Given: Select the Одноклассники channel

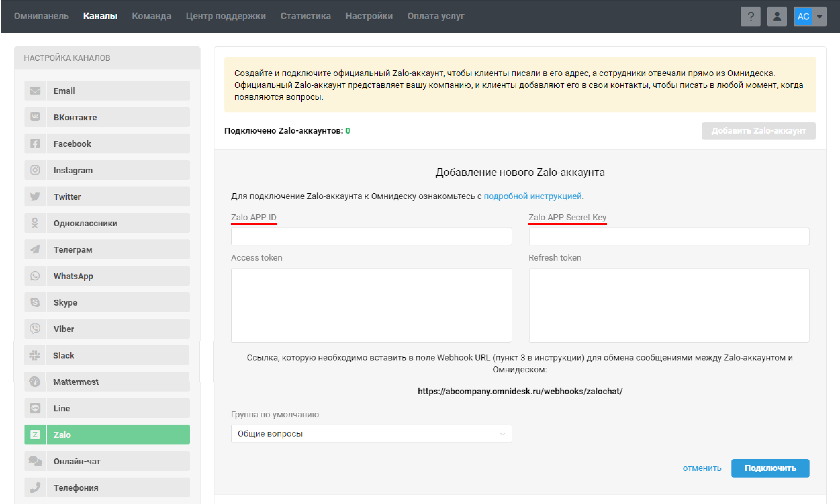Looking at the screenshot, I should click(107, 223).
